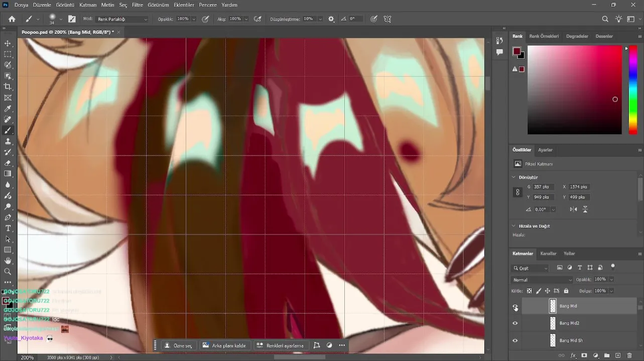644x361 pixels.
Task: Click Arka planı kaldır button
Action: pos(224,345)
